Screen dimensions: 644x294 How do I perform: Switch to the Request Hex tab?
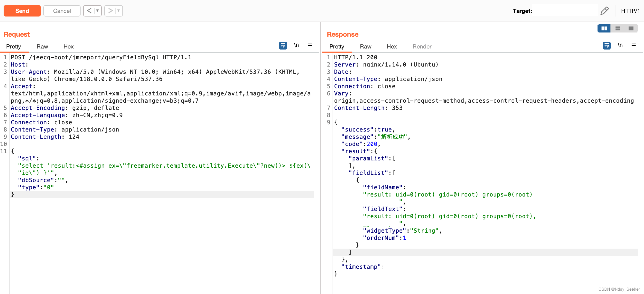point(68,47)
